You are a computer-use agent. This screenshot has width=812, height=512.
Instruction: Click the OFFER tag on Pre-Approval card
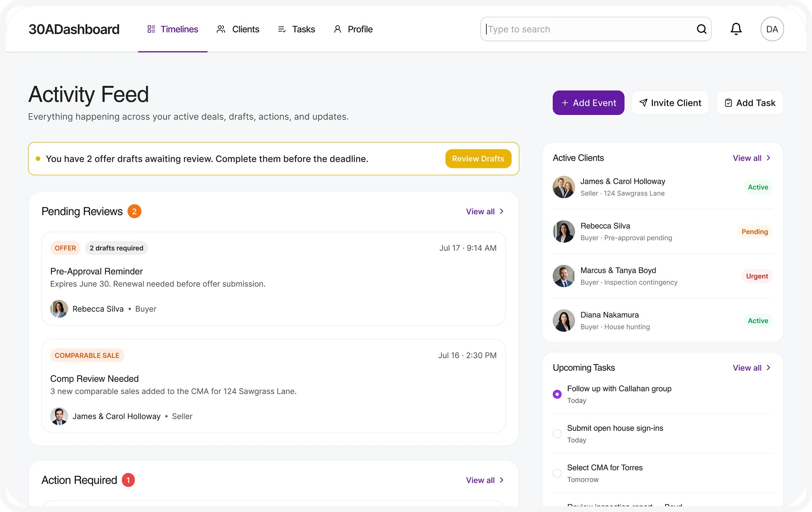65,248
